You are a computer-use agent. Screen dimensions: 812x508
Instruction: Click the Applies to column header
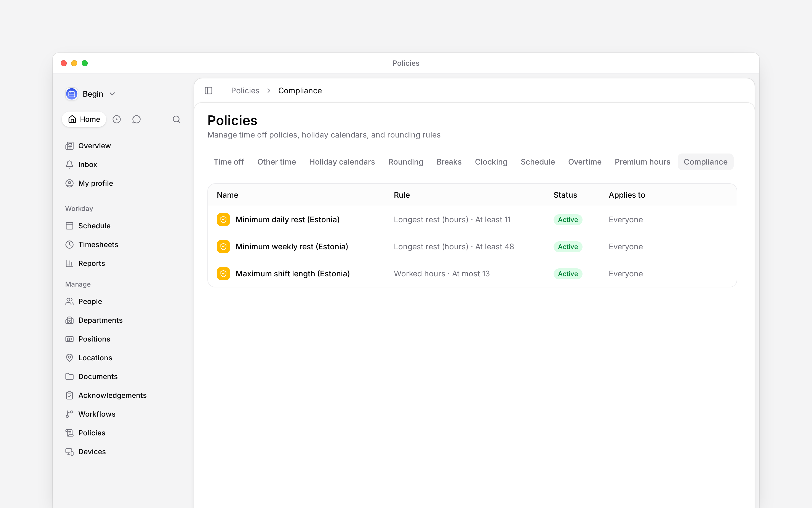click(627, 195)
